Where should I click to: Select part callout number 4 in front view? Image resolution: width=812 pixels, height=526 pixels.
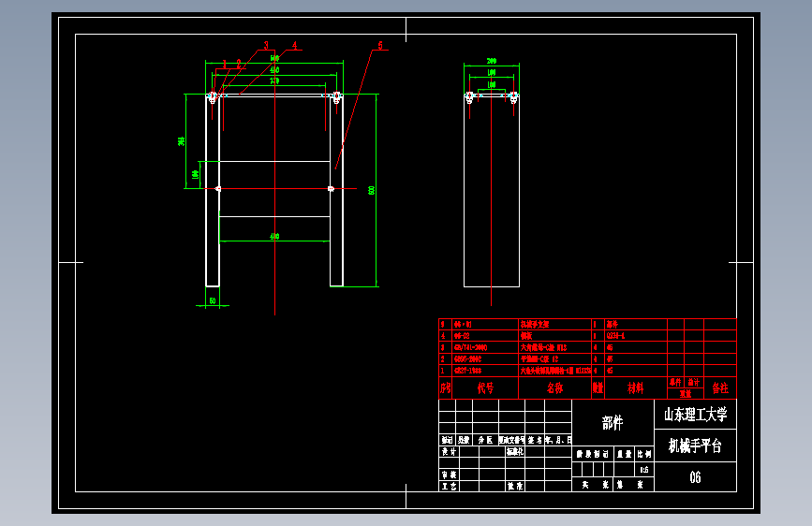point(295,46)
